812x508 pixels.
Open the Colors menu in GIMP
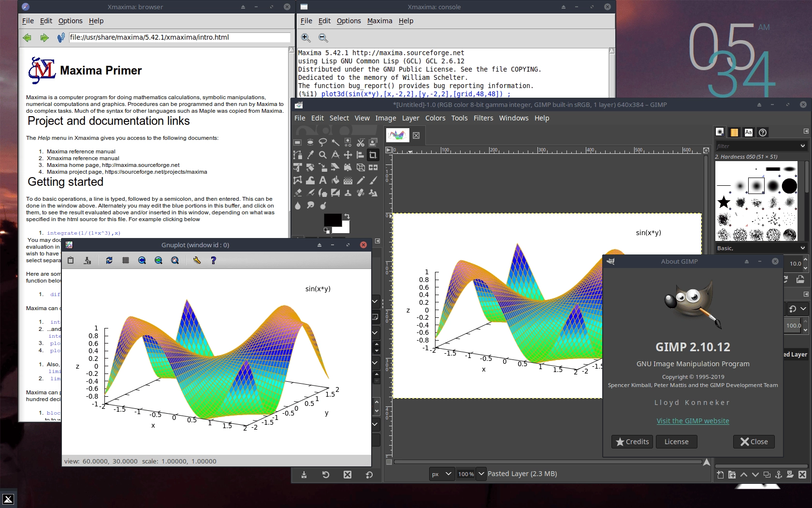coord(435,118)
